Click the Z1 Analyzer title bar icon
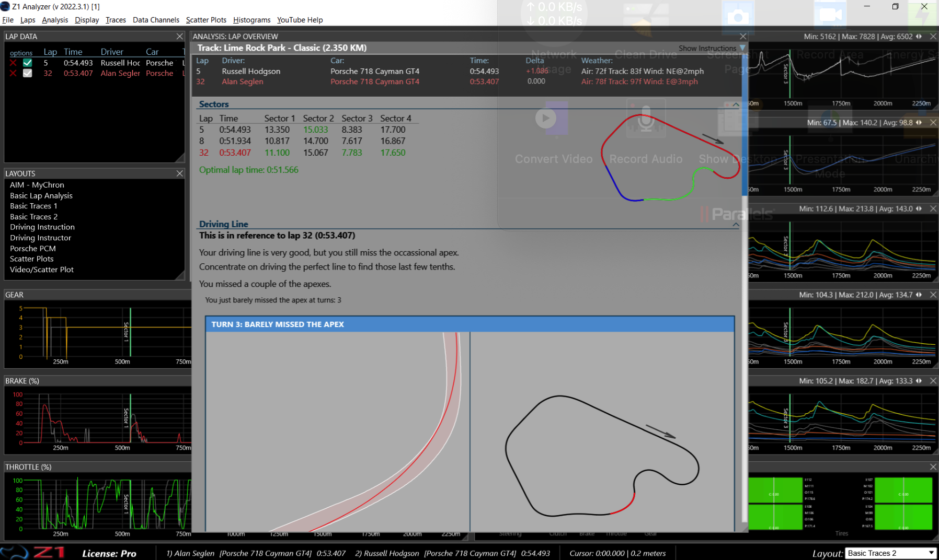This screenshot has height=560, width=939. 5,6
